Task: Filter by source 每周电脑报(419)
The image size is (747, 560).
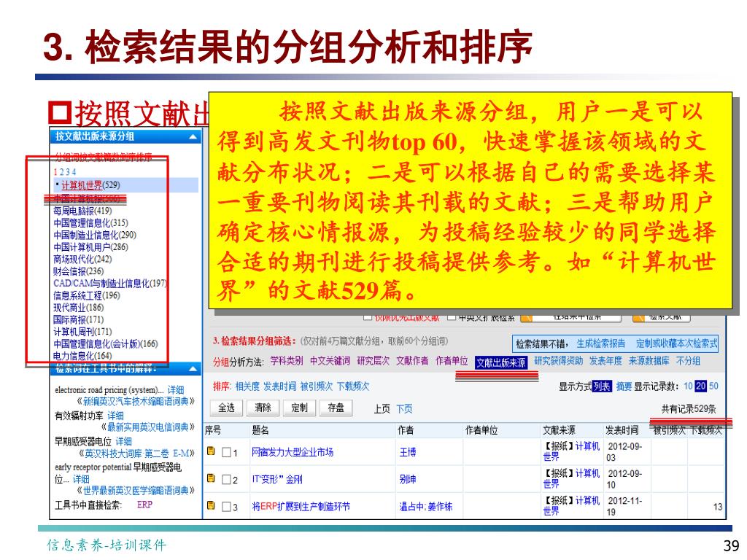Action: coord(82,211)
